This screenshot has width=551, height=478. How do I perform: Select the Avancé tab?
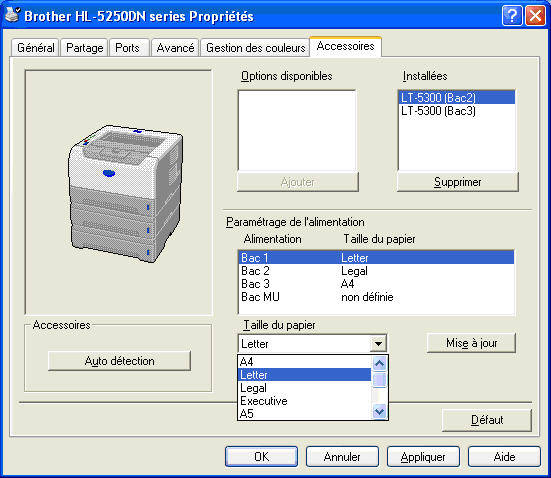pos(175,47)
